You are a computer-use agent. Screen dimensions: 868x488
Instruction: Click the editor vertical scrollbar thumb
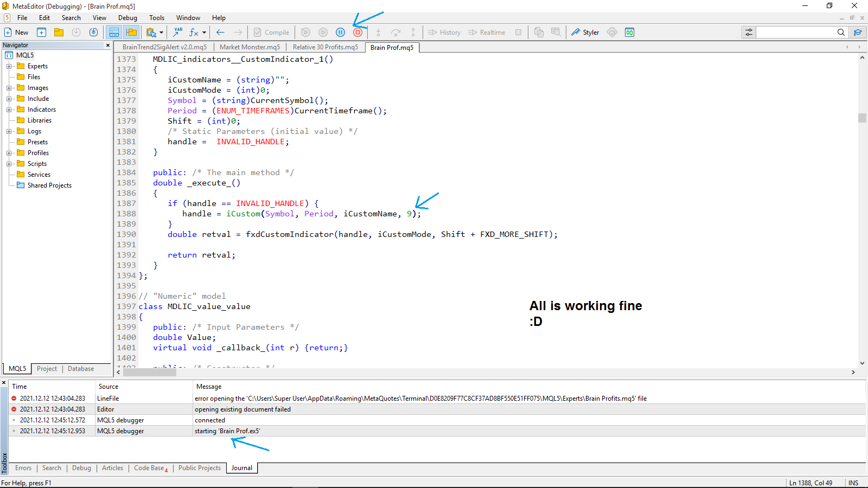click(862, 118)
